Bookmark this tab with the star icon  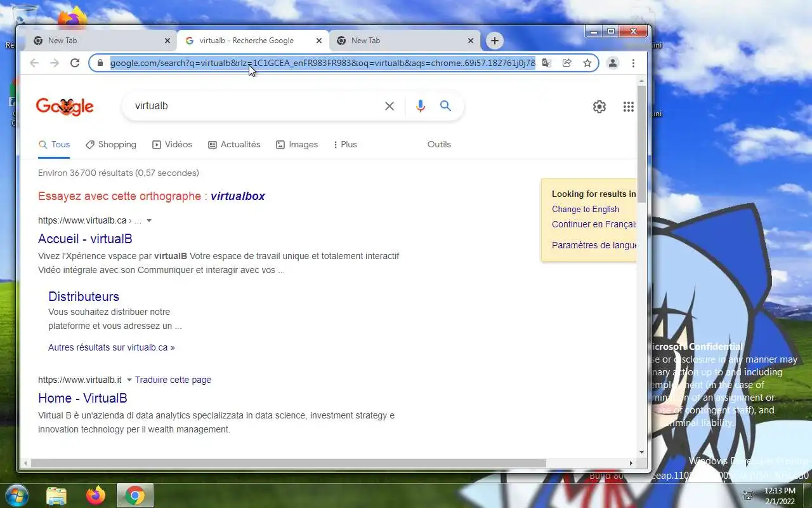click(587, 63)
